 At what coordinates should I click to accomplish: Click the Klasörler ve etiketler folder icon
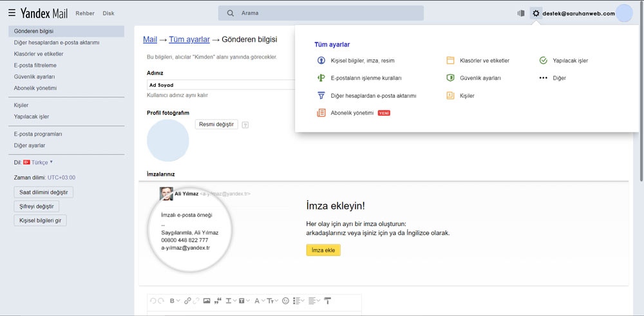pos(451,60)
